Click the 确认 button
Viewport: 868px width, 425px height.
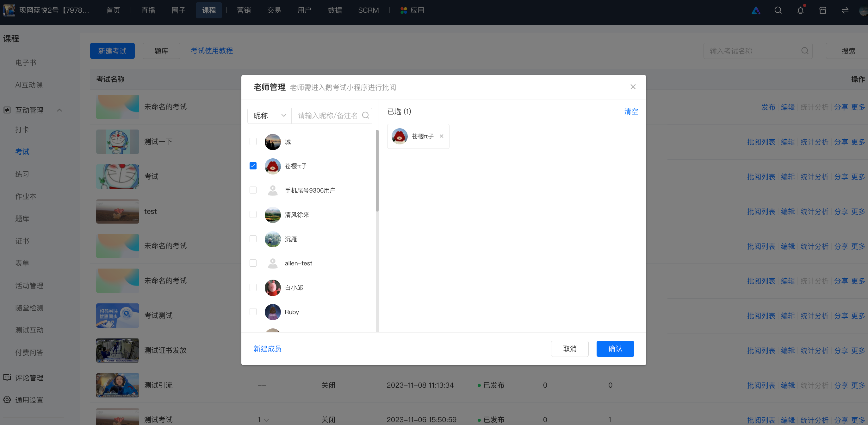coord(615,349)
